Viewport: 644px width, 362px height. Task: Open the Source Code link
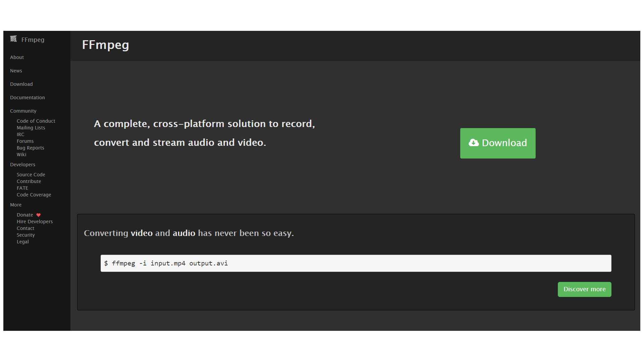(x=31, y=175)
